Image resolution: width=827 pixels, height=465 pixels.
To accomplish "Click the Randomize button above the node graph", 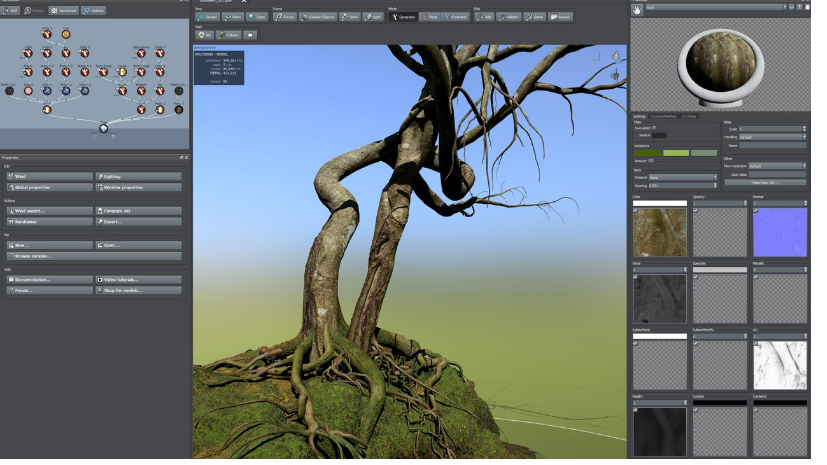I will coord(66,10).
